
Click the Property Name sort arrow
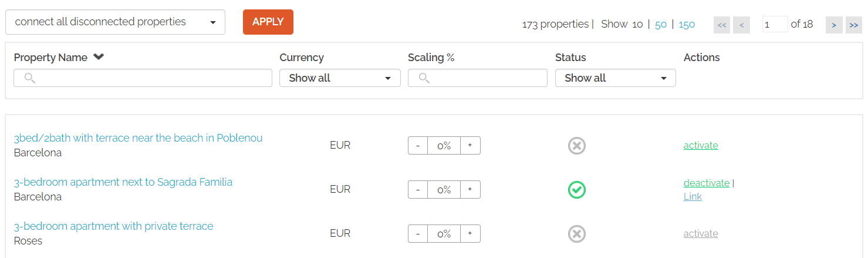click(x=99, y=57)
